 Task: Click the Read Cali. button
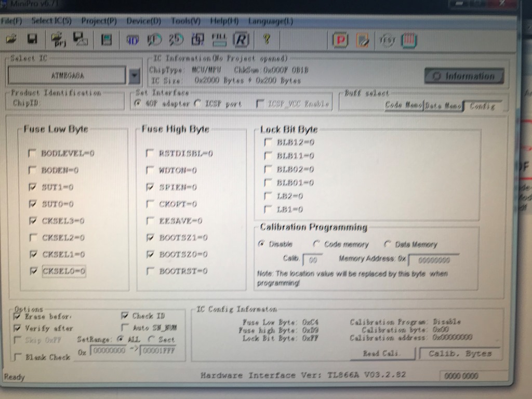tap(382, 353)
